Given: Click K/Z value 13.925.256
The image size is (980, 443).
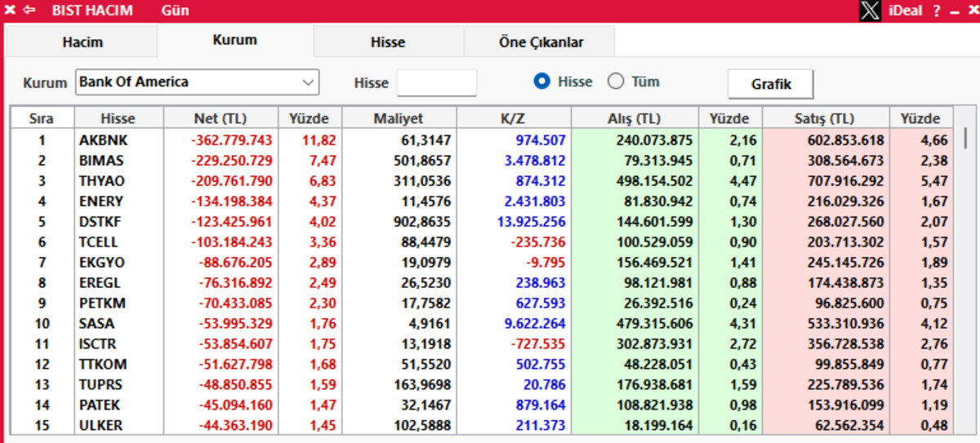Looking at the screenshot, I should pyautogui.click(x=531, y=222).
